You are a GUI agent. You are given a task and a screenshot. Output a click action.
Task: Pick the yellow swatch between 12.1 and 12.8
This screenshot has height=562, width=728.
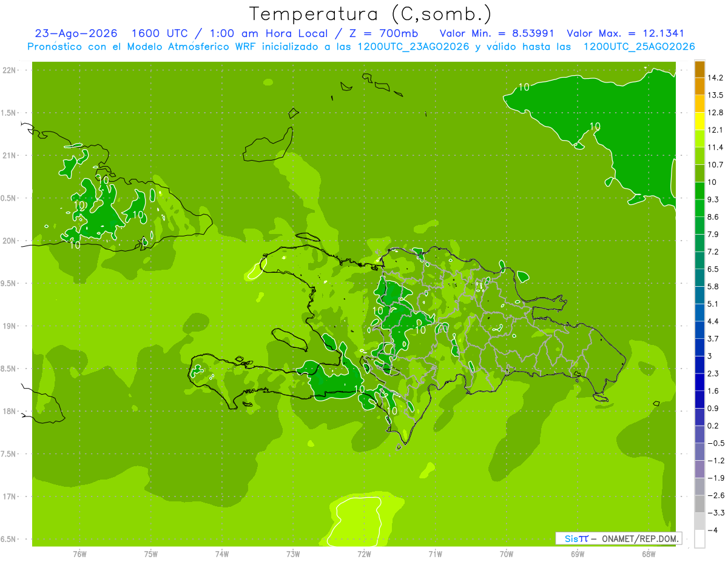point(699,121)
